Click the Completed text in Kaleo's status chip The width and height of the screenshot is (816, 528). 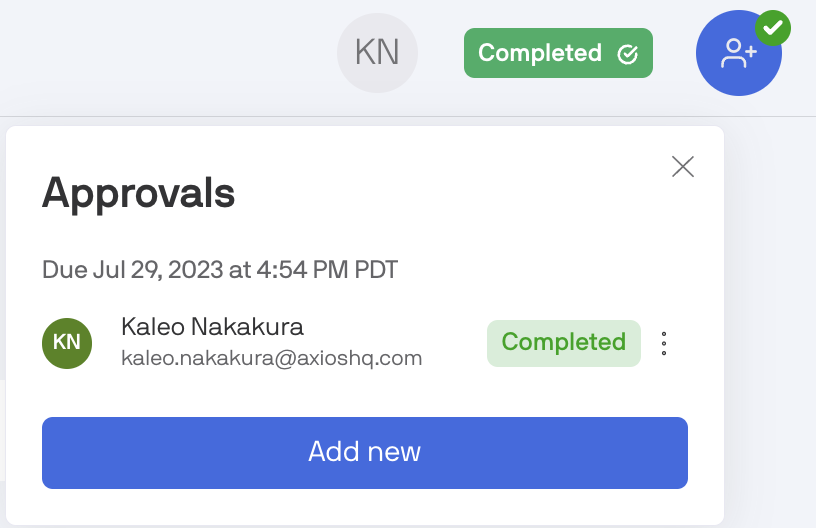point(563,343)
